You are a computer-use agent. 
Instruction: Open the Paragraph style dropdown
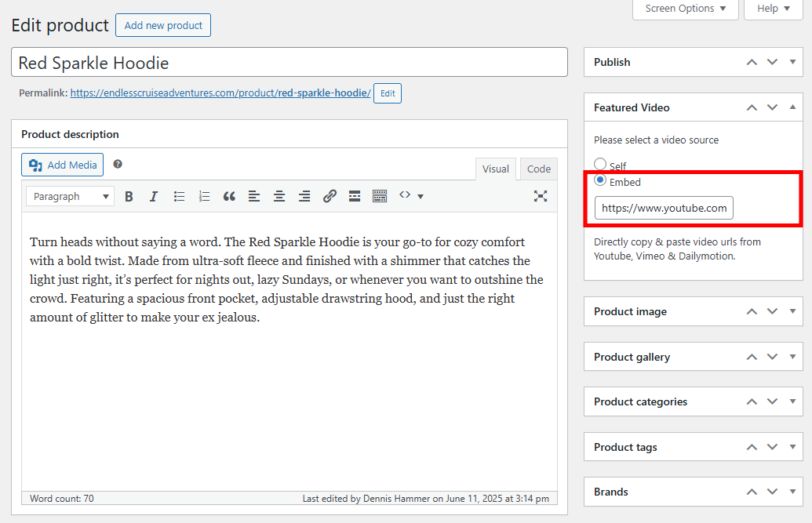click(69, 195)
